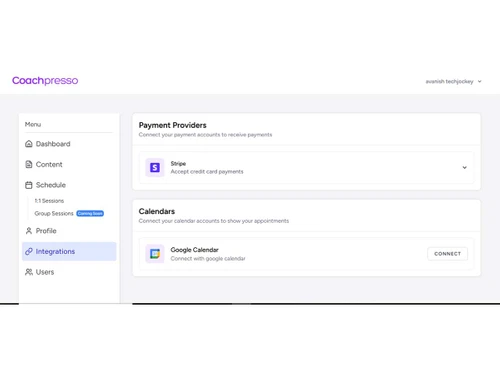The height and width of the screenshot is (375, 500).
Task: Open the Content menu item
Action: pos(69,164)
